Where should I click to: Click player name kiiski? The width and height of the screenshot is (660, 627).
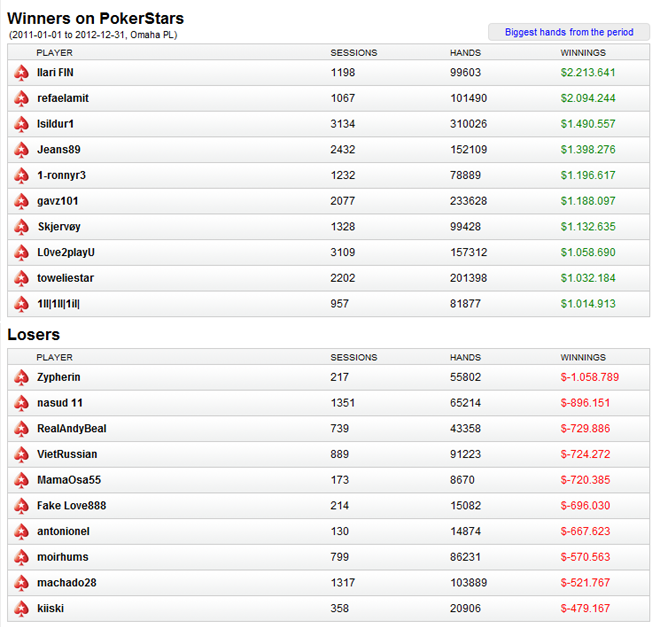(x=51, y=608)
